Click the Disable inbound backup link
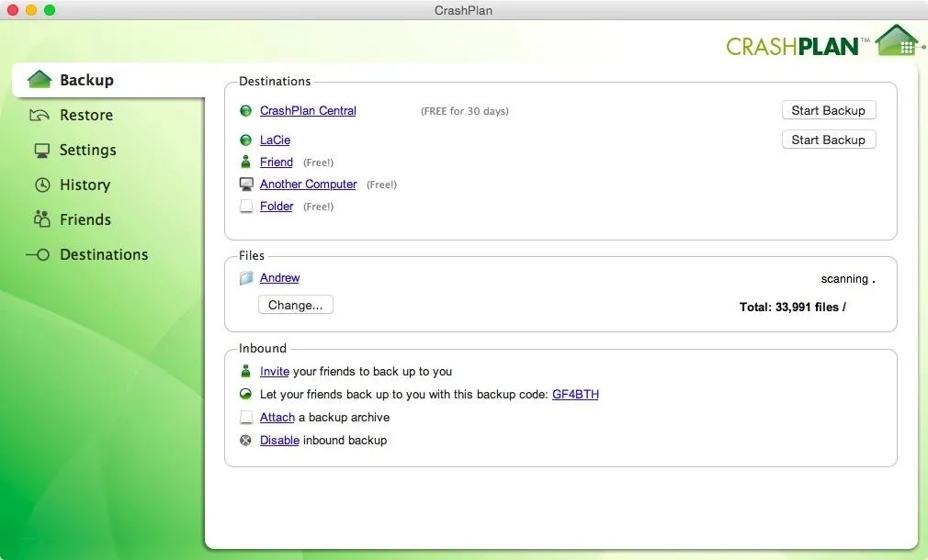This screenshot has height=560, width=928. 279,440
